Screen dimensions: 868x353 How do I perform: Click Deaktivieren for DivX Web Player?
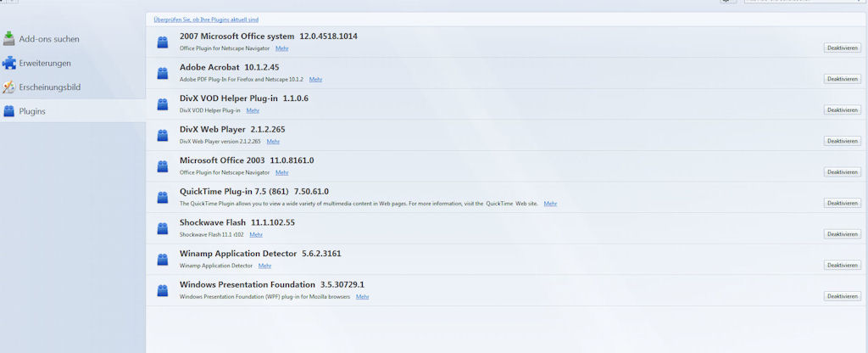coord(842,141)
